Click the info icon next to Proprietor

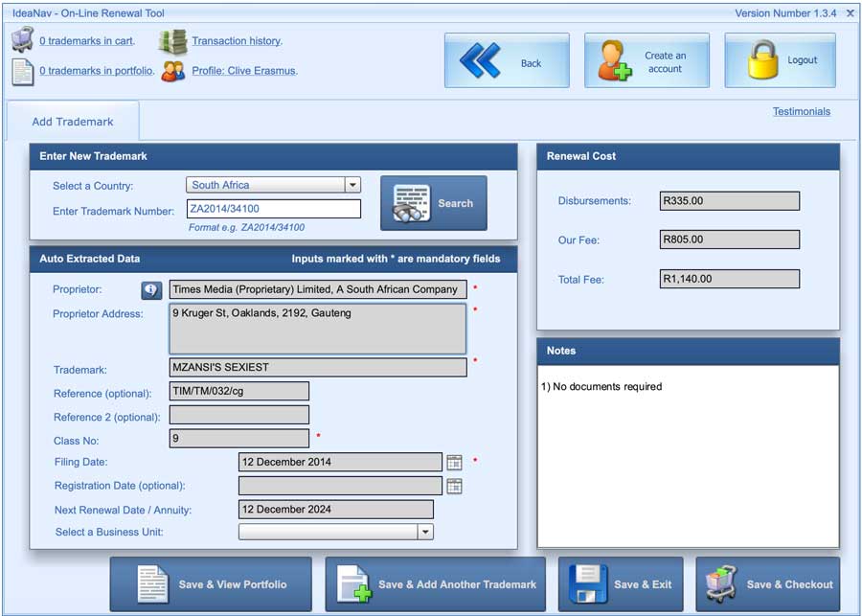tap(151, 290)
